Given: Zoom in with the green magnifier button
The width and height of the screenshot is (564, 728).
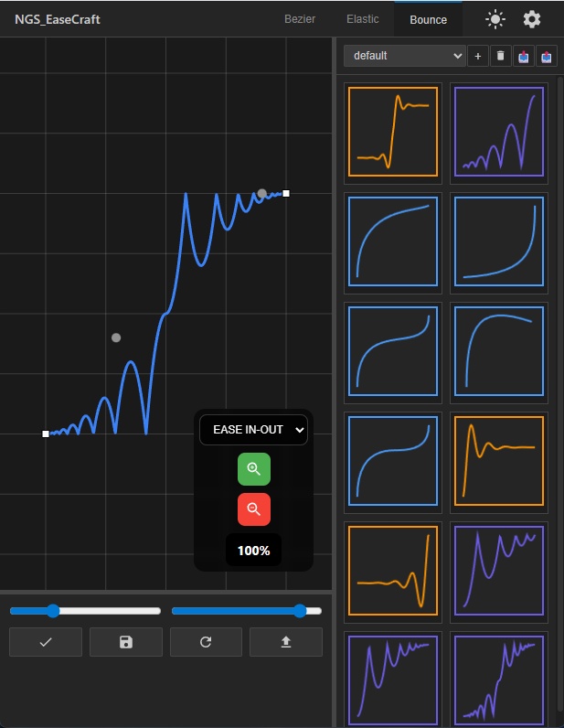Looking at the screenshot, I should click(x=254, y=469).
